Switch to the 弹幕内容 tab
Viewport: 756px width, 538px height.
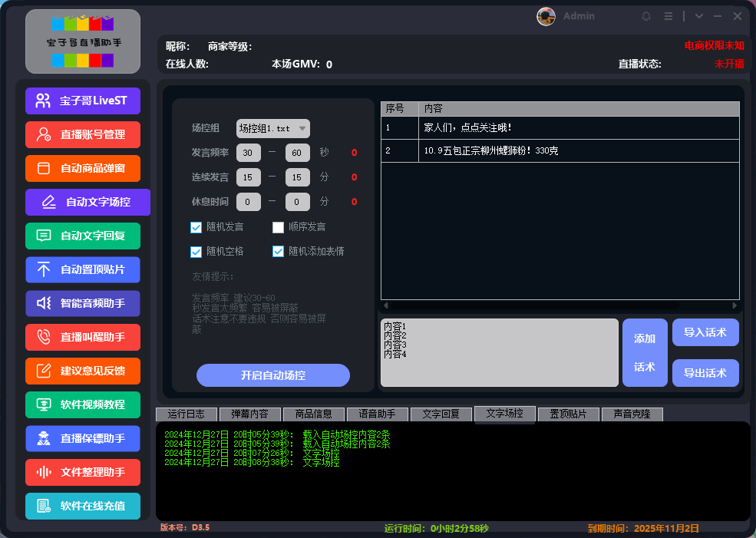[x=250, y=414]
